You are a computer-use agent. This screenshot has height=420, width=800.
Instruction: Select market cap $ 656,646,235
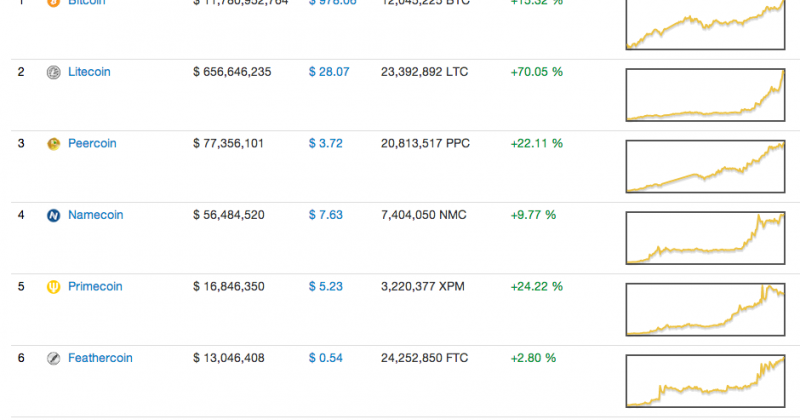click(232, 72)
